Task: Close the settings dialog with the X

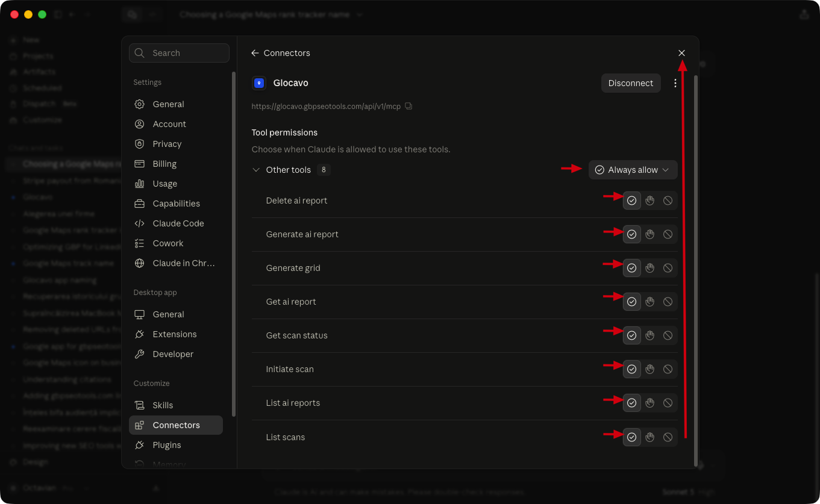Action: [681, 53]
